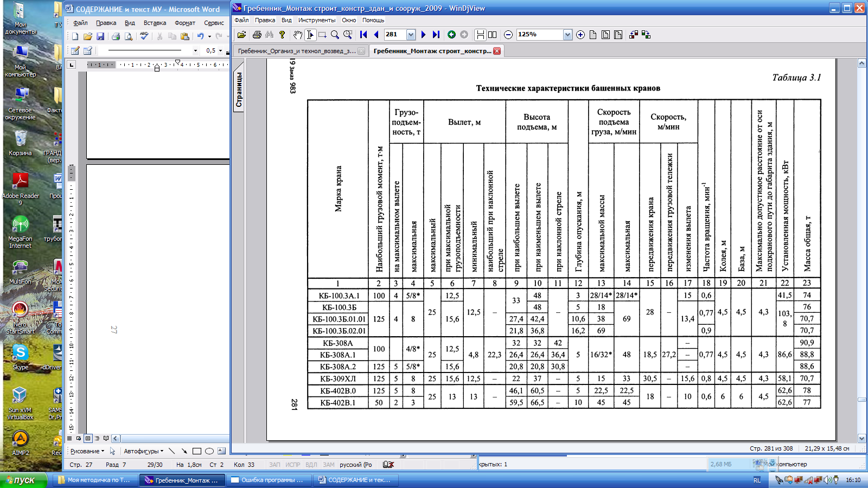Open WinDjView Окно menu
The height and width of the screenshot is (488, 868).
349,20
